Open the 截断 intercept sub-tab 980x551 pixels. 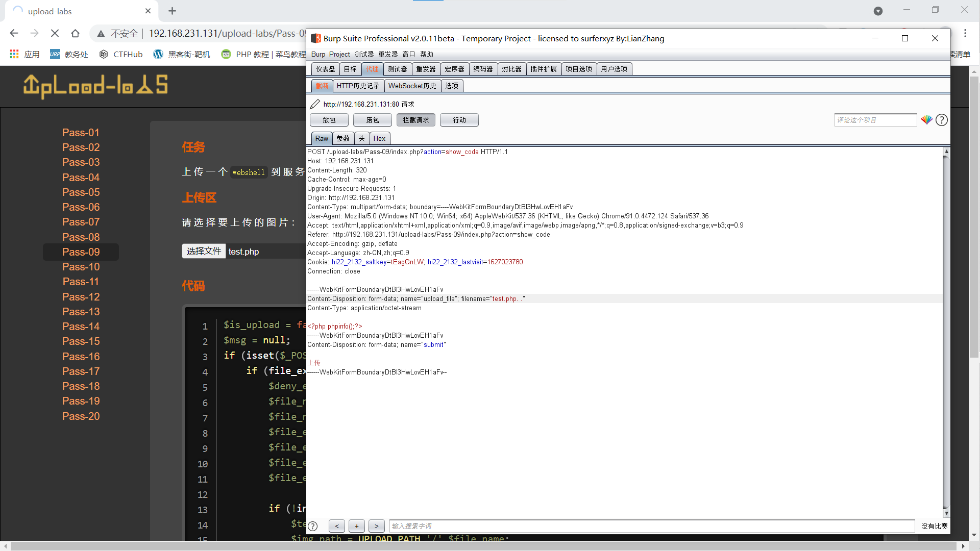pos(322,86)
